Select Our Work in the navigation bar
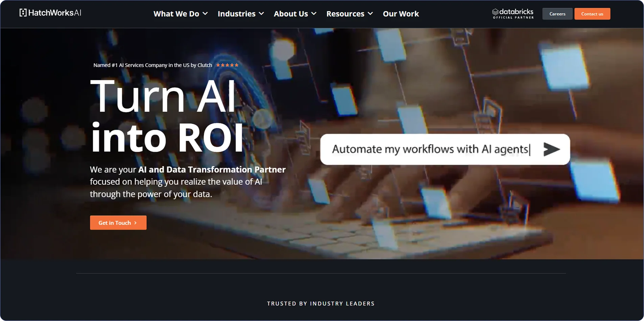Image resolution: width=644 pixels, height=321 pixels. tap(400, 14)
